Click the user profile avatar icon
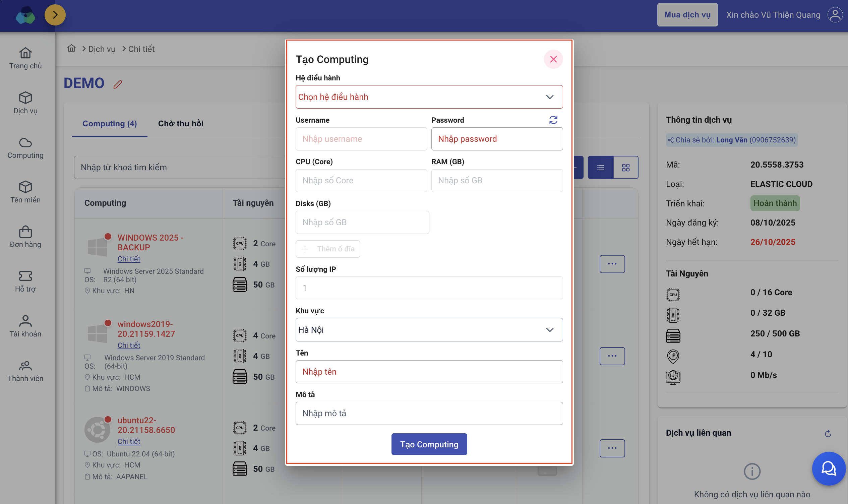The width and height of the screenshot is (848, 504). click(x=835, y=15)
